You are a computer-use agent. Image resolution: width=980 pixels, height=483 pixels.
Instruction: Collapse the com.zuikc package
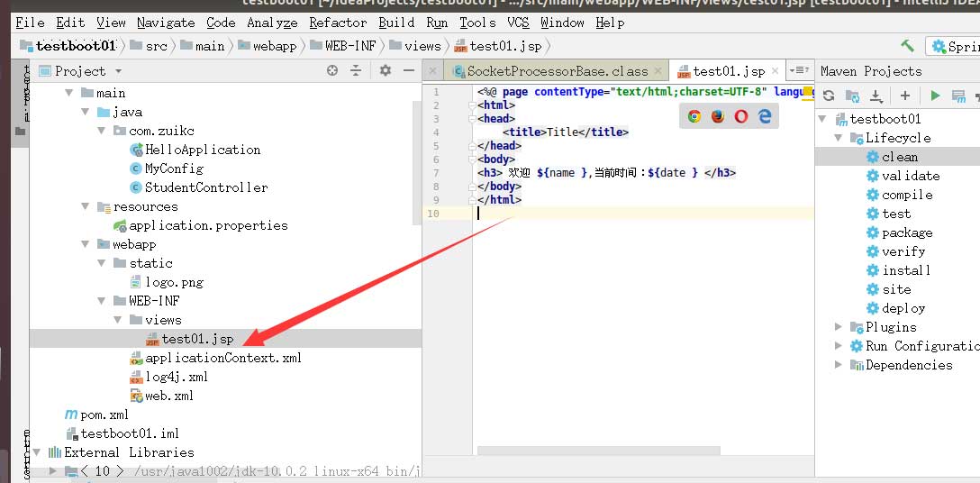101,132
